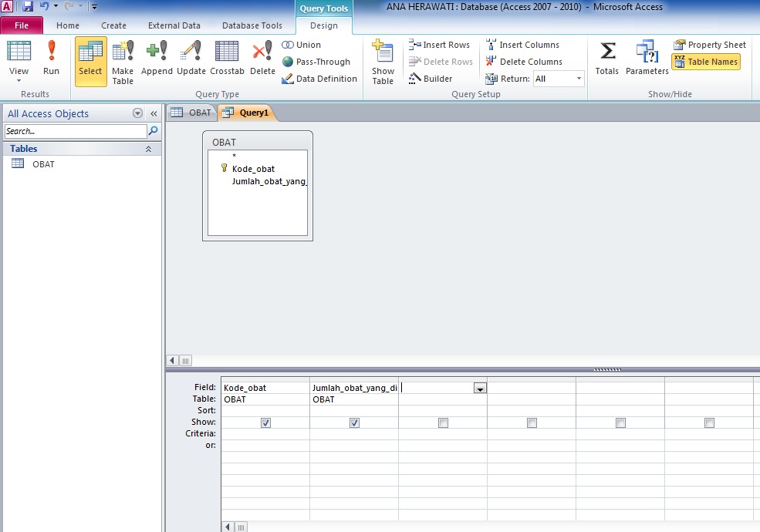The width and height of the screenshot is (760, 532).
Task: Click the Property Sheet button
Action: point(708,45)
